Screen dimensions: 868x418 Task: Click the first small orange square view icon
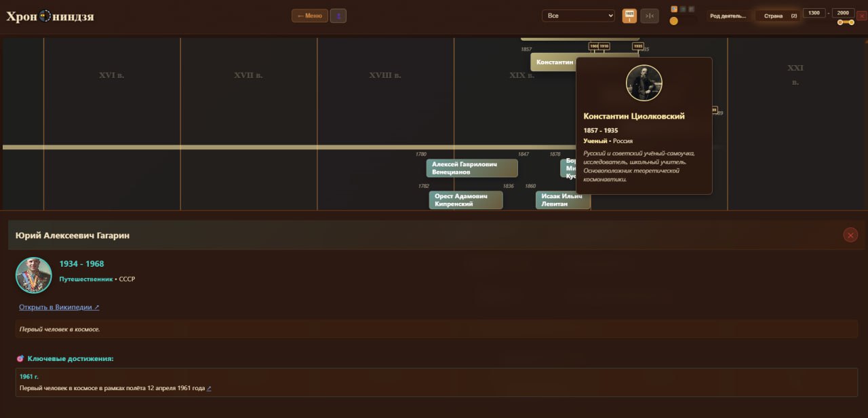(674, 9)
